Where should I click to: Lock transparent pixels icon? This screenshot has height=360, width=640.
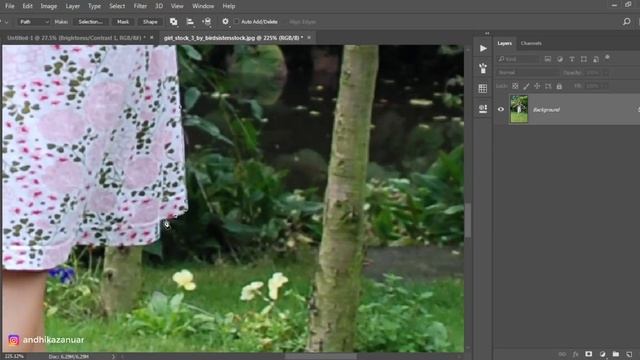[x=515, y=86]
